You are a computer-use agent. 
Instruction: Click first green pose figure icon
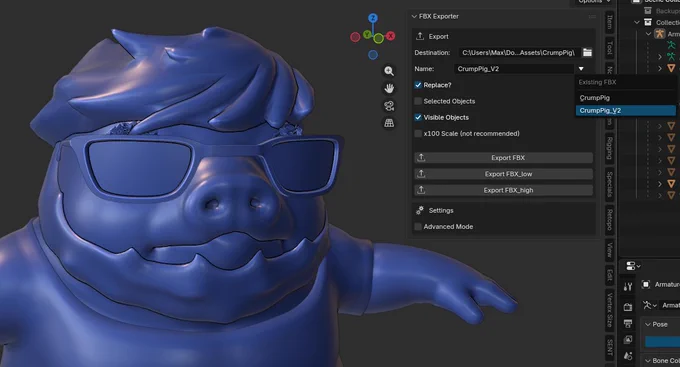click(x=671, y=45)
